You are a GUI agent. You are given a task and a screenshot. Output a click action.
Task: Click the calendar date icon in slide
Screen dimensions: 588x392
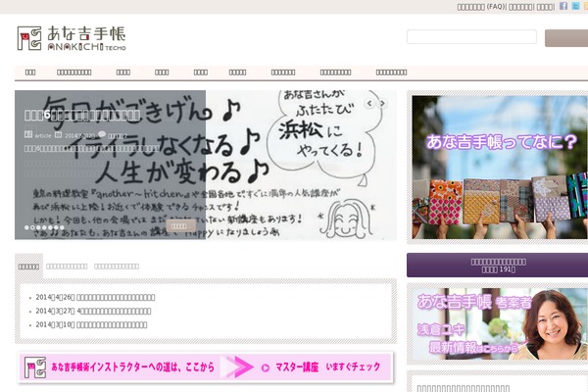coord(58,134)
